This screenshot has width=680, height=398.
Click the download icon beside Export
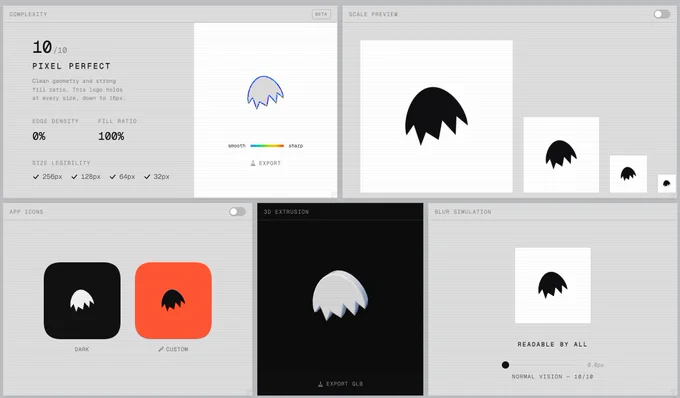(253, 163)
